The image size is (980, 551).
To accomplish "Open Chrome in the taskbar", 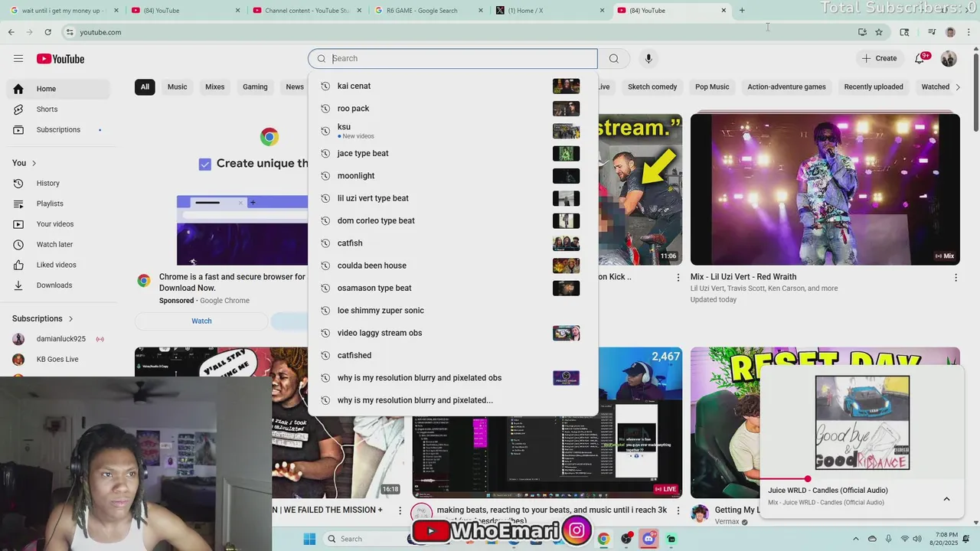I will 603,539.
